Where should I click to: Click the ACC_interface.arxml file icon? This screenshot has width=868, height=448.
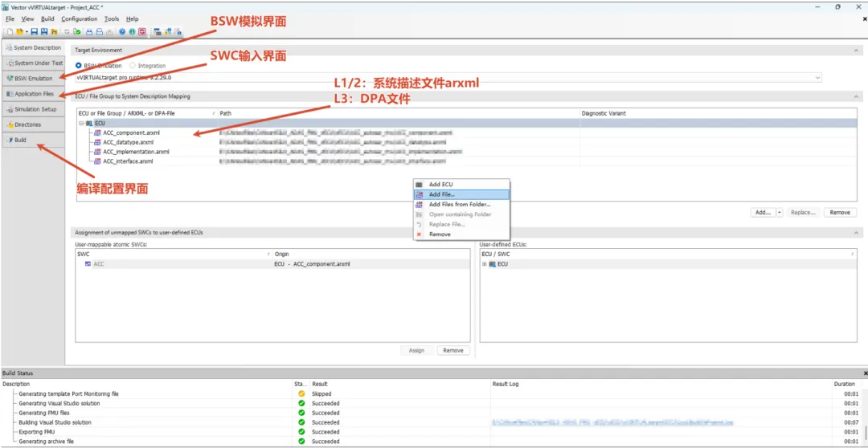point(97,161)
